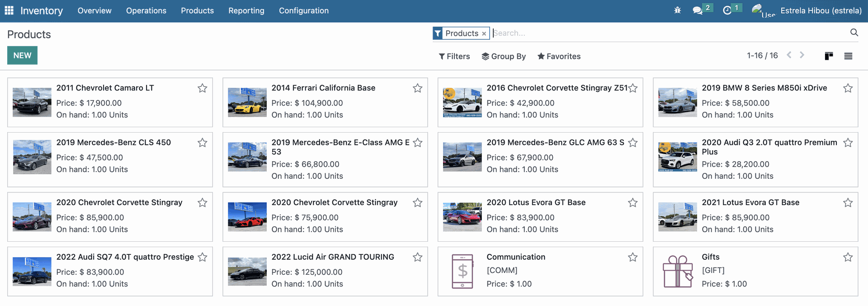The image size is (868, 306).
Task: Click the "Price: $ 104,900.00" text
Action: (x=307, y=103)
